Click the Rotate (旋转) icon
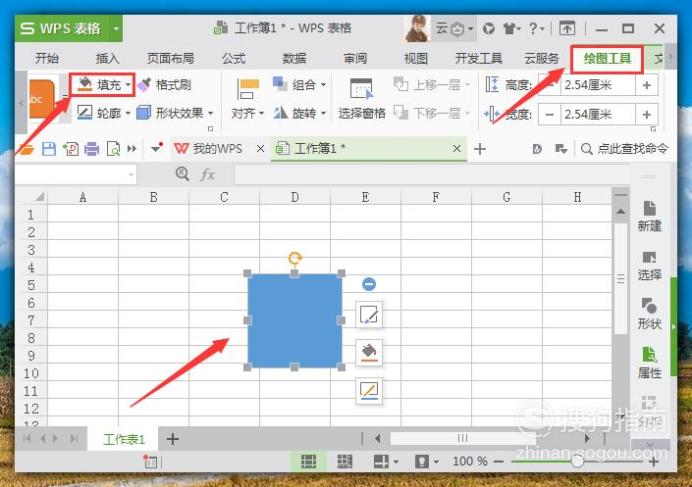Viewport: 692px width, 487px height. point(280,113)
